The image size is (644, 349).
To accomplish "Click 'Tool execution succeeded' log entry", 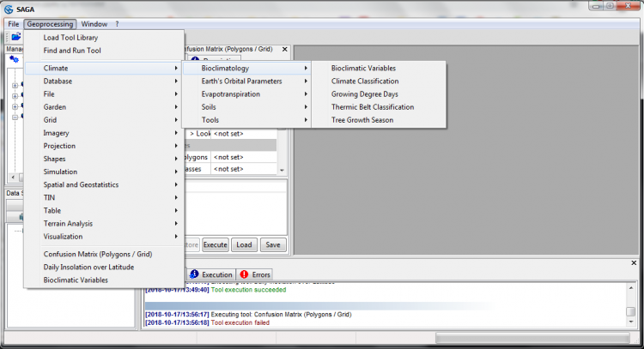I will pos(248,290).
